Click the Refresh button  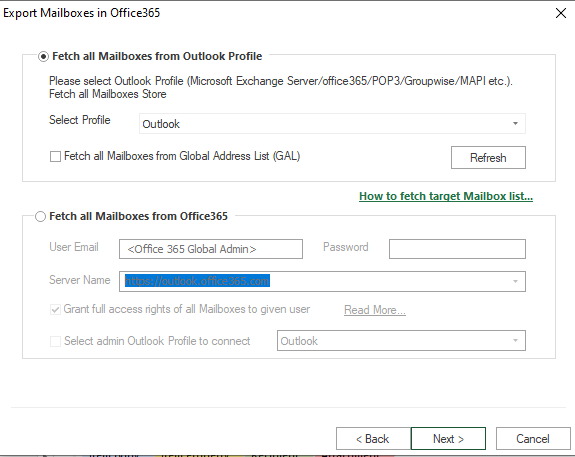488,158
